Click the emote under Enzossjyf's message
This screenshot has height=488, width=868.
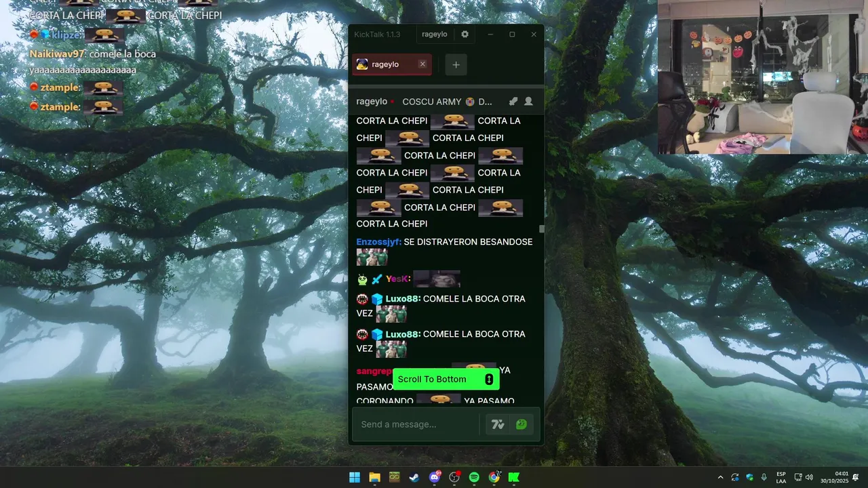coord(372,257)
